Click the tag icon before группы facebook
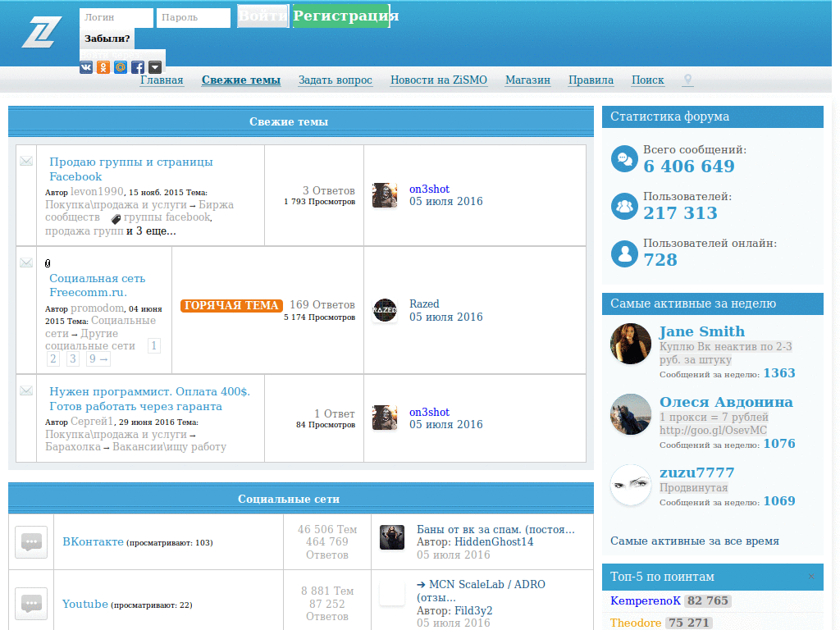840x630 pixels. tap(116, 218)
